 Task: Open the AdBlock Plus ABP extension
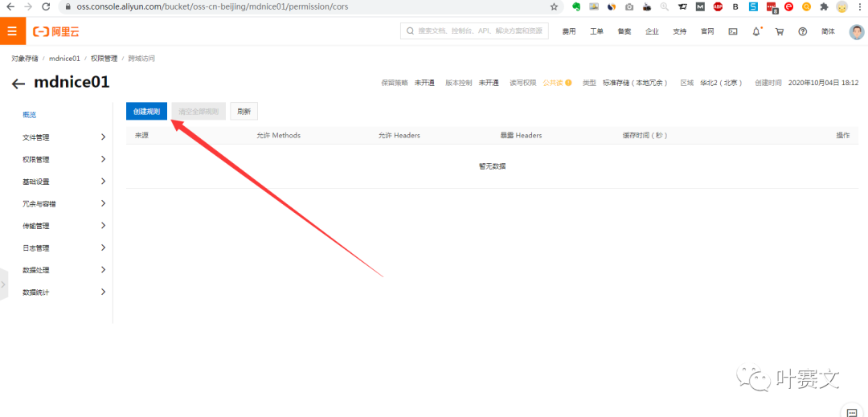pos(718,7)
